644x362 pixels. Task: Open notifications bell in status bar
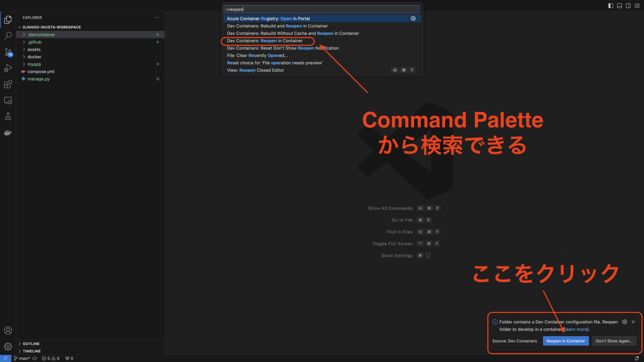[x=637, y=358]
